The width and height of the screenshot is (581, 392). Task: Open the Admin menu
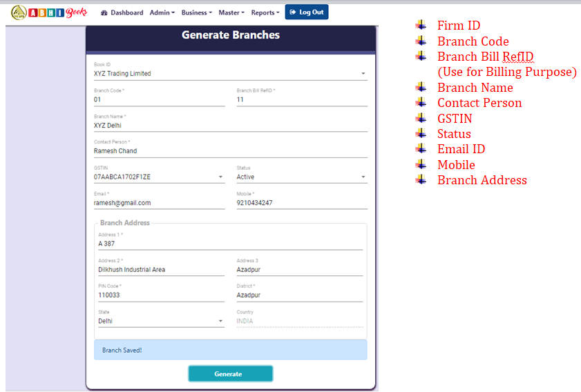click(x=162, y=12)
